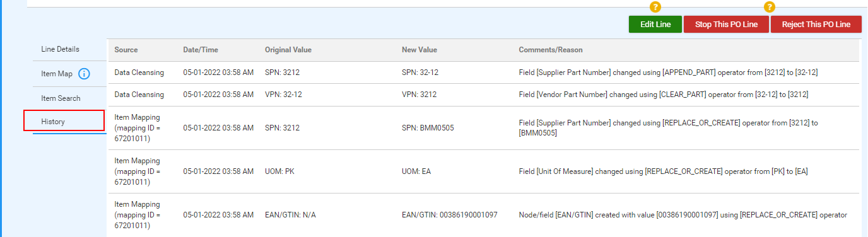
Task: Click Stop This PO Line button
Action: point(726,25)
